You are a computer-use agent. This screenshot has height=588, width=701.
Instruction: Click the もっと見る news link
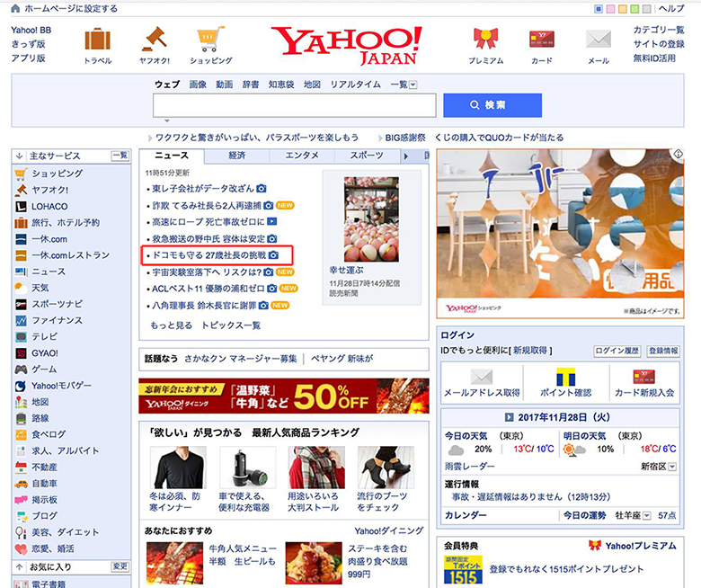pos(172,325)
